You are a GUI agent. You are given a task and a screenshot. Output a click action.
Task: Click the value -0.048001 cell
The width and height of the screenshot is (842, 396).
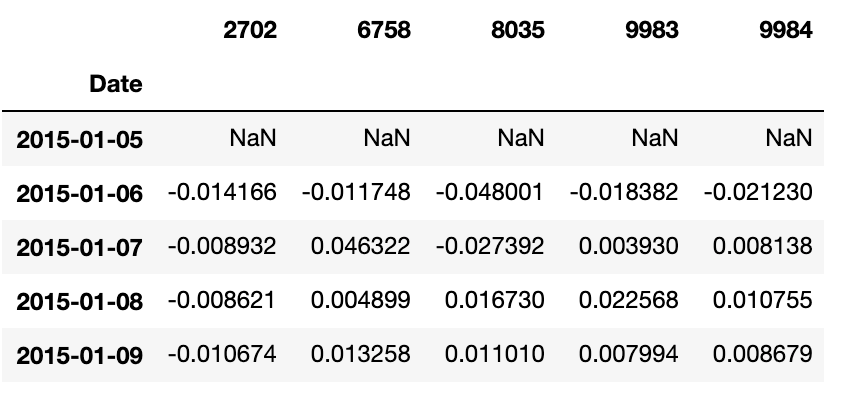click(x=490, y=192)
